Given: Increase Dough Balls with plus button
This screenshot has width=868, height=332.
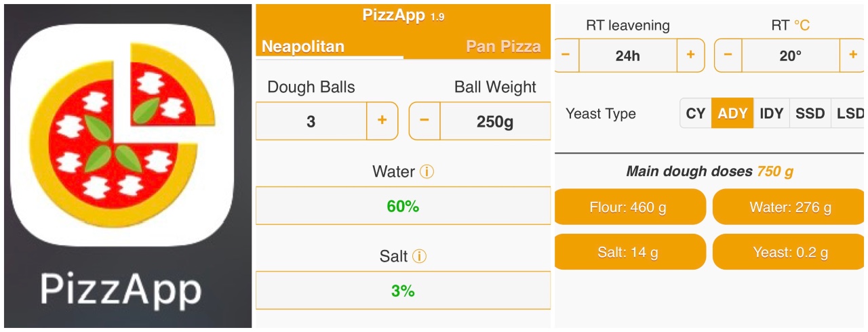Looking at the screenshot, I should click(x=382, y=121).
